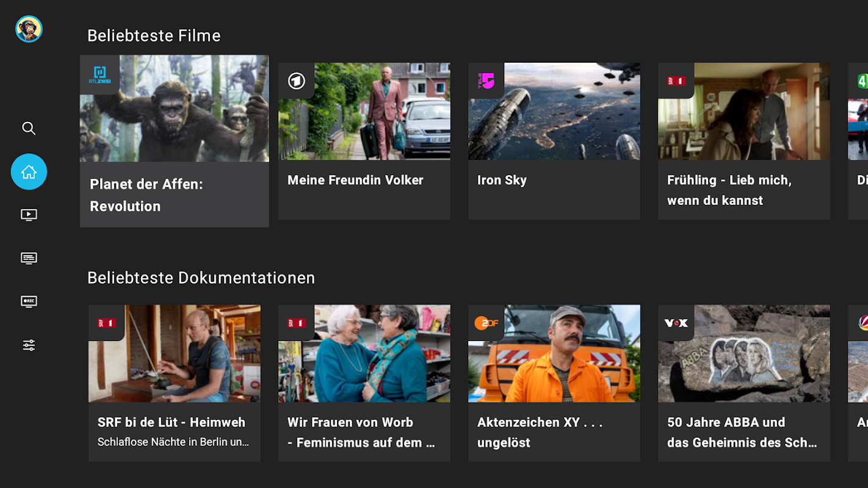Click RTL Zwei logo on Planet der Affen

pos(99,74)
